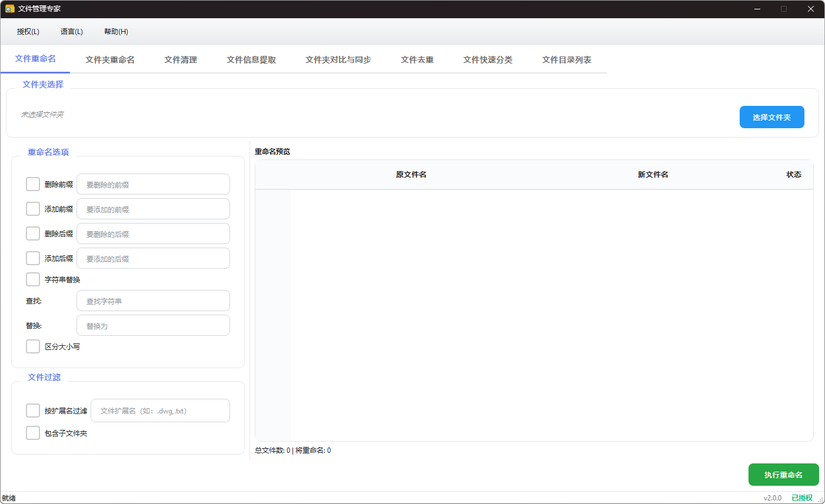Image resolution: width=825 pixels, height=504 pixels.
Task: Open the 授权(L) menu
Action: (x=27, y=31)
